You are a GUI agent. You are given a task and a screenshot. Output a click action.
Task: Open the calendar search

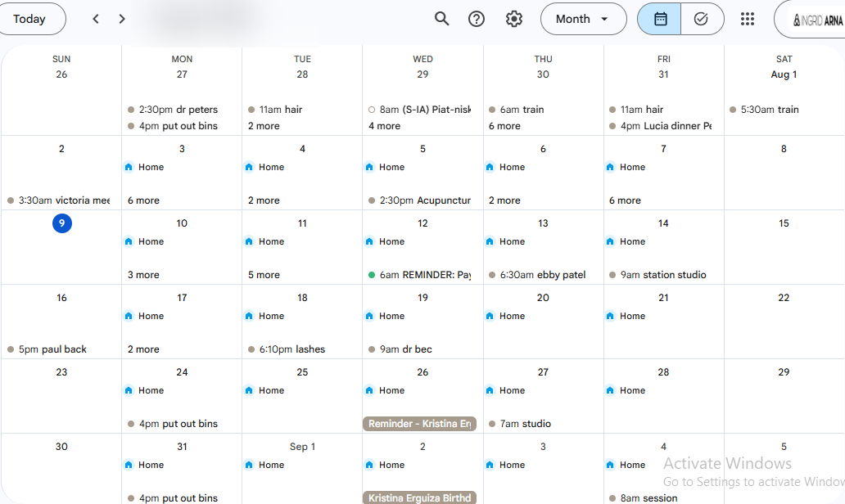tap(441, 19)
